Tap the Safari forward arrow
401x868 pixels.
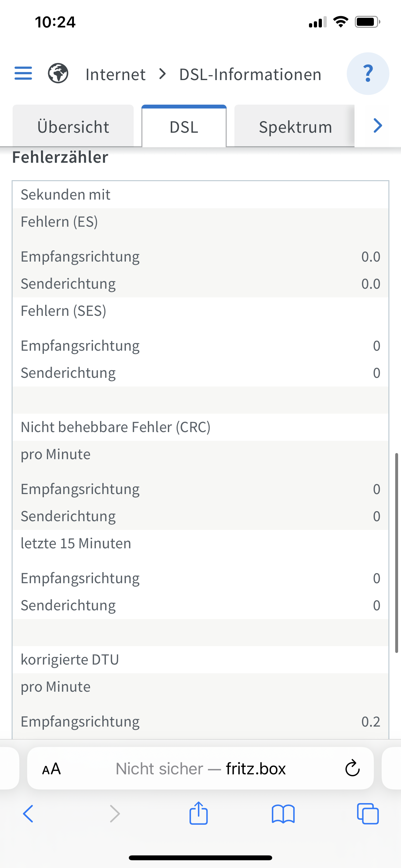pyautogui.click(x=115, y=814)
